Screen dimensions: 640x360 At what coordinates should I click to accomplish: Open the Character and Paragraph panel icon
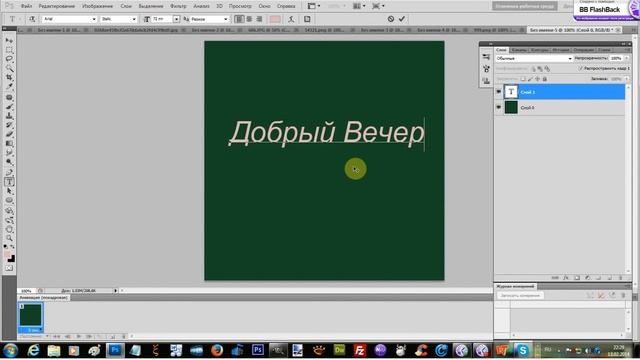point(307,19)
